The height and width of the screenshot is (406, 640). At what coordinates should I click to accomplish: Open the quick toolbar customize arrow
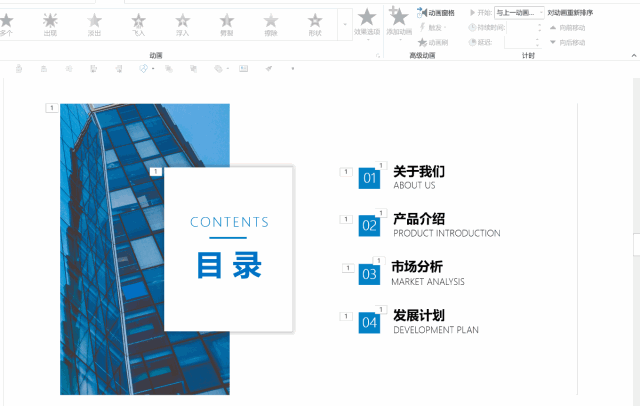click(293, 69)
